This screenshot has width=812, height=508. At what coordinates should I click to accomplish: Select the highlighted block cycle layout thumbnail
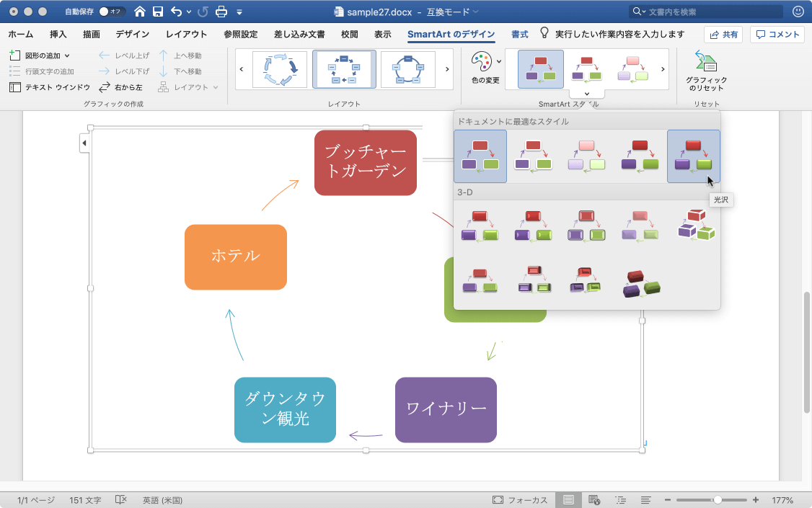click(x=344, y=69)
